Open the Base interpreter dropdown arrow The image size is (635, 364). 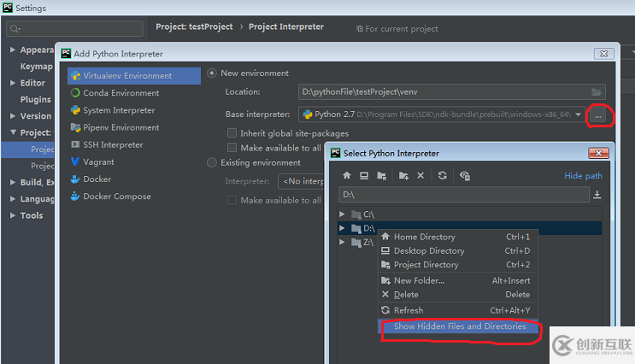coord(578,114)
